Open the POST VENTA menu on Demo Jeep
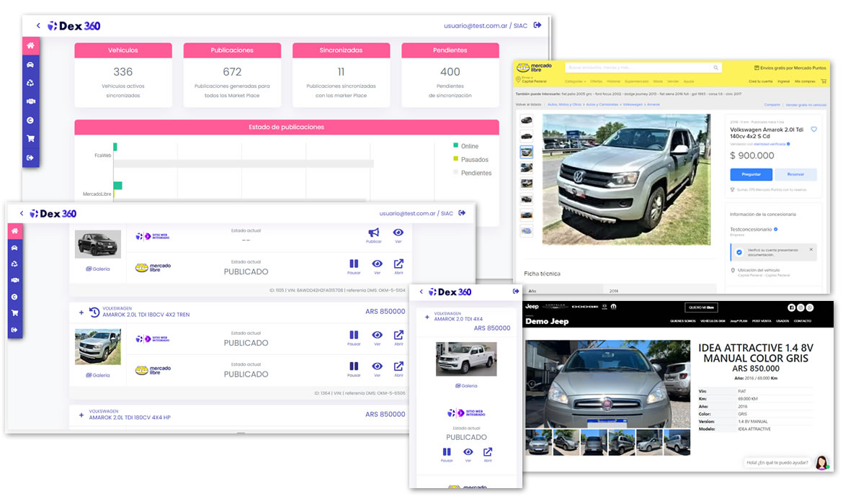 [762, 321]
